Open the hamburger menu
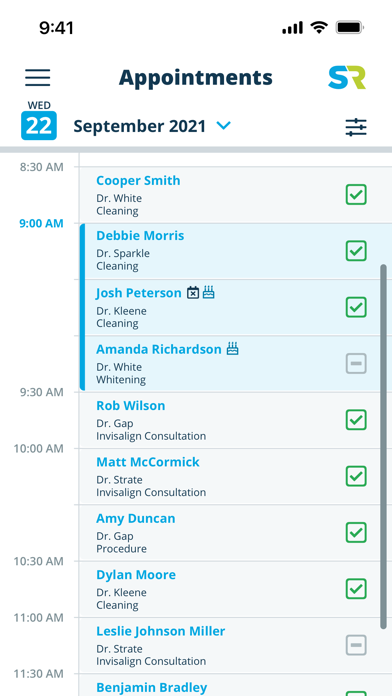Viewport: 392px width, 696px height. (38, 78)
